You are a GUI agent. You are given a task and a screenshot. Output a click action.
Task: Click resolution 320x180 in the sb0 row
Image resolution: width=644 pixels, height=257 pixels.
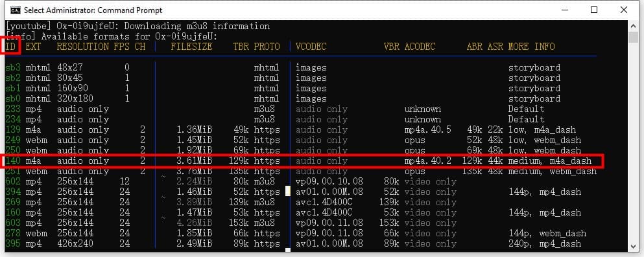point(75,98)
